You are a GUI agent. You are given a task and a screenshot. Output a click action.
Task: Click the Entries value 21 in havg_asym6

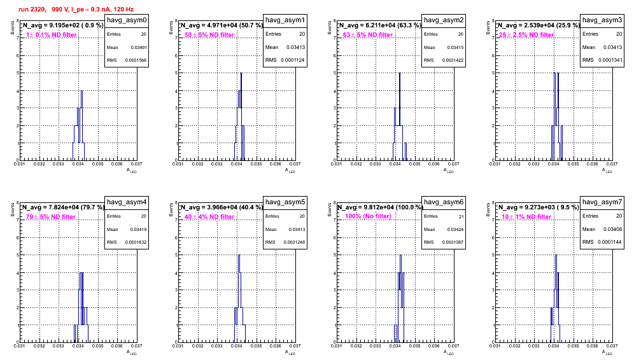pos(461,217)
